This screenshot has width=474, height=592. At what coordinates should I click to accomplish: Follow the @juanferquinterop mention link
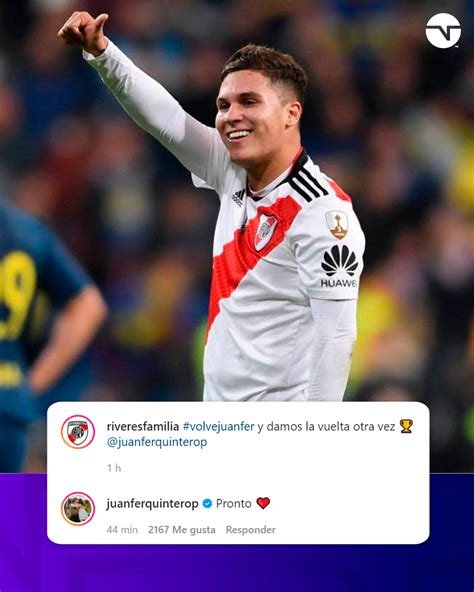tap(157, 442)
